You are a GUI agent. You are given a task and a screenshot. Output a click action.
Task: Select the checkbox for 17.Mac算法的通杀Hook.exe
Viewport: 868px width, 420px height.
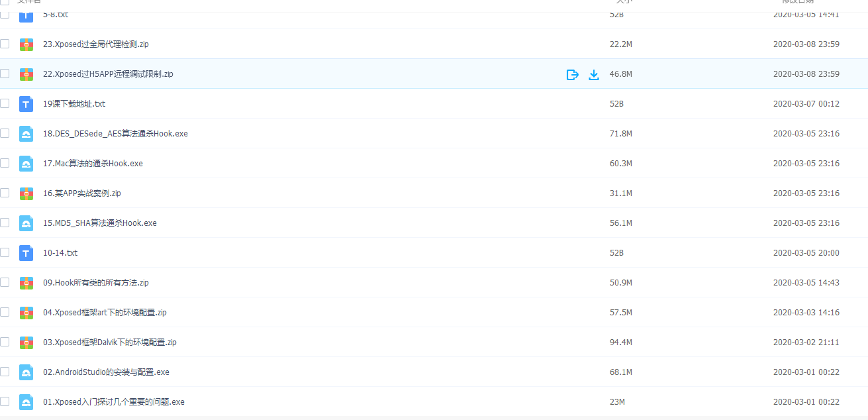pos(5,163)
